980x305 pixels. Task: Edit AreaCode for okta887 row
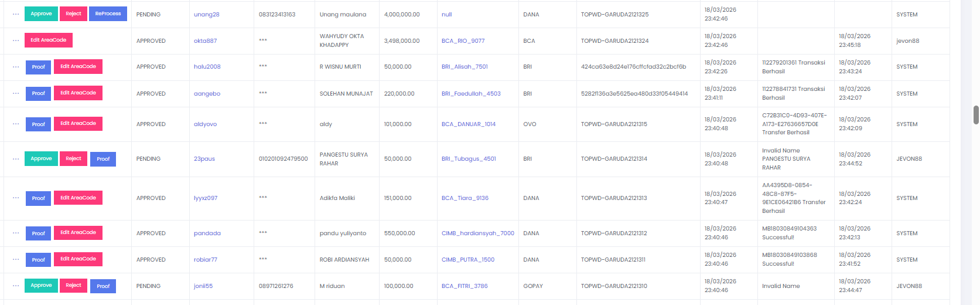pos(49,40)
